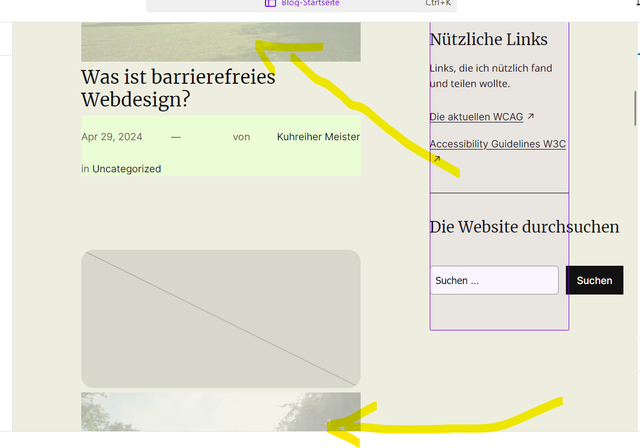Click the Blog-Startseite template icon
This screenshot has height=448, width=640.
[x=270, y=3]
